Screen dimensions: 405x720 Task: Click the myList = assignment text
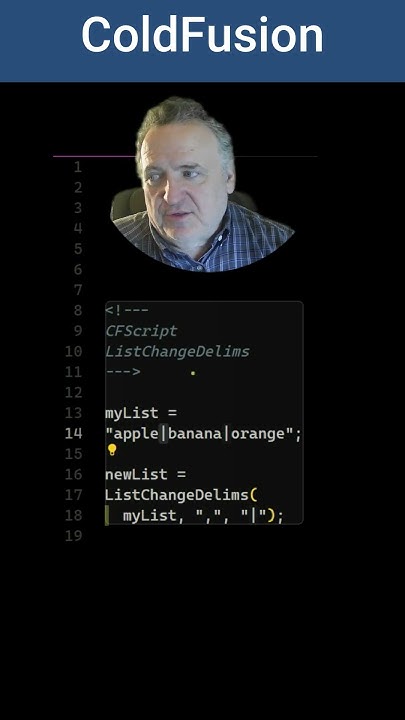click(x=141, y=413)
